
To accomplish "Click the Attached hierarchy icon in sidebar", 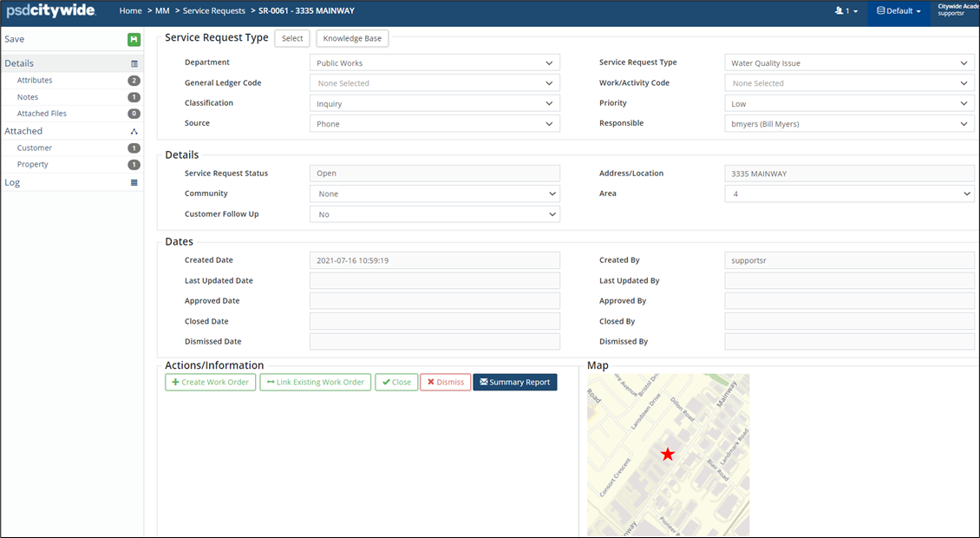I will pos(134,132).
